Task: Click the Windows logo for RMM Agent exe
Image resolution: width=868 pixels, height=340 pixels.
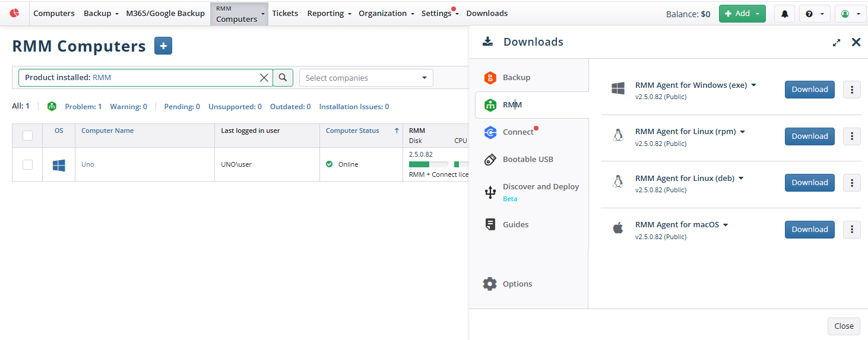Action: (618, 89)
